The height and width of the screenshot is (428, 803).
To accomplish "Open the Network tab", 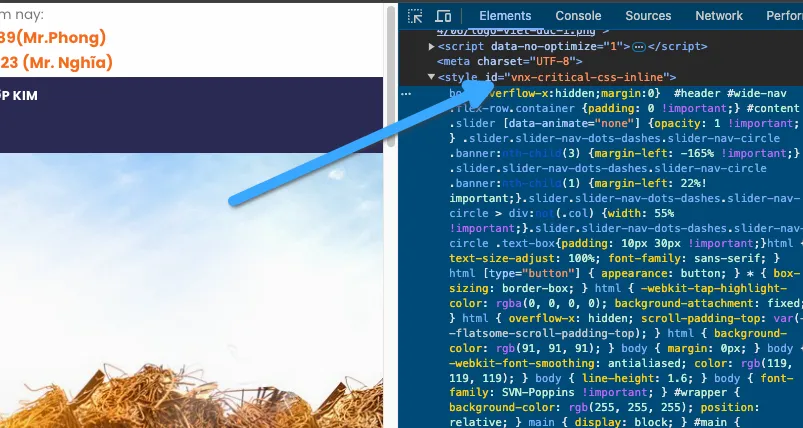I will pos(719,16).
